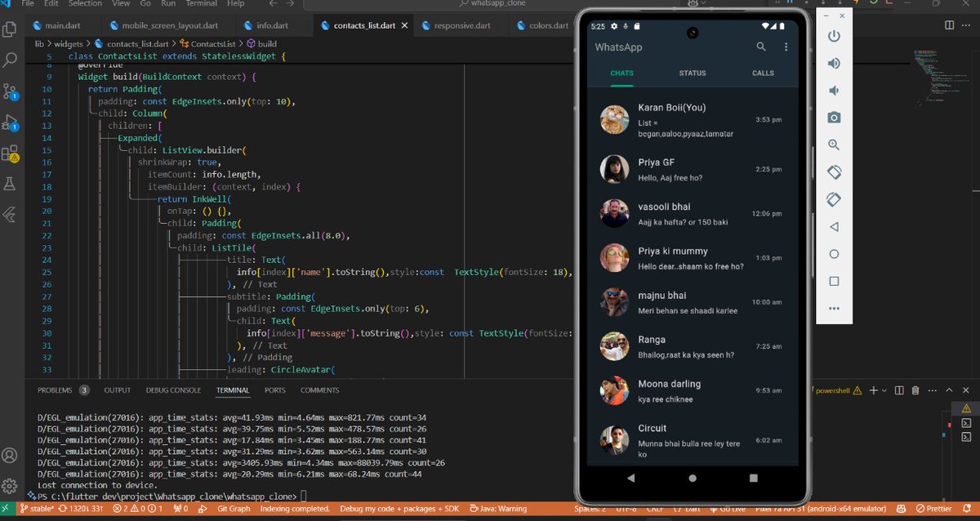Open the File menu

click(28, 4)
